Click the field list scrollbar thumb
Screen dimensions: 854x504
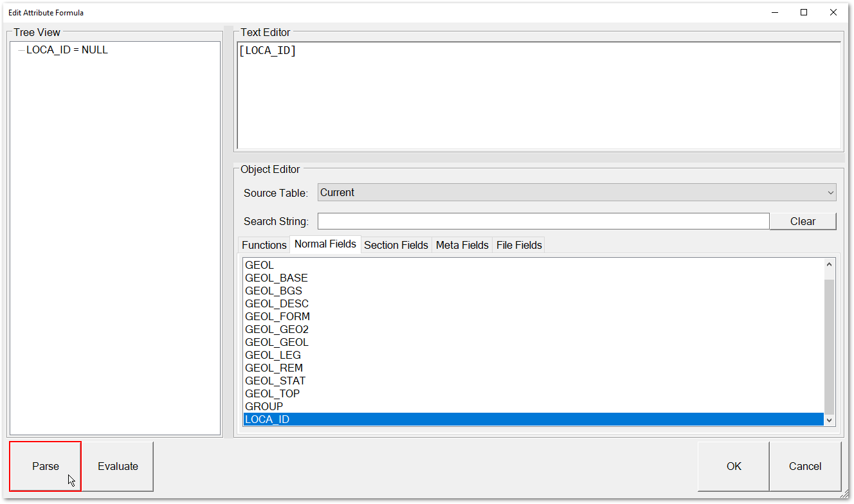(x=829, y=346)
